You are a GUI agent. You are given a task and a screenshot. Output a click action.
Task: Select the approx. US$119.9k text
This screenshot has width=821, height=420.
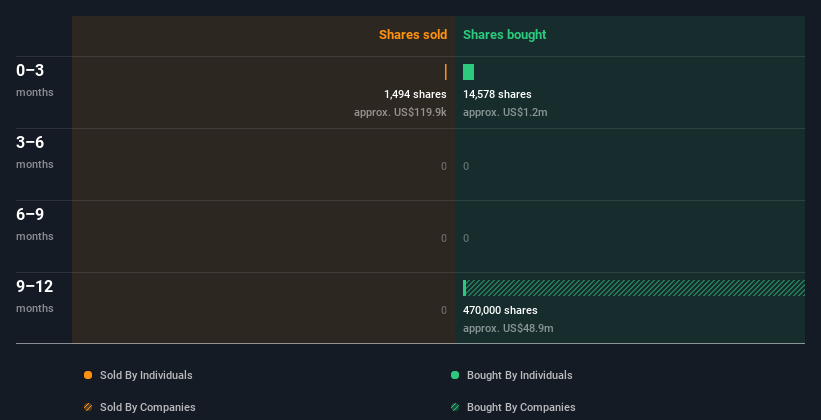tap(400, 112)
